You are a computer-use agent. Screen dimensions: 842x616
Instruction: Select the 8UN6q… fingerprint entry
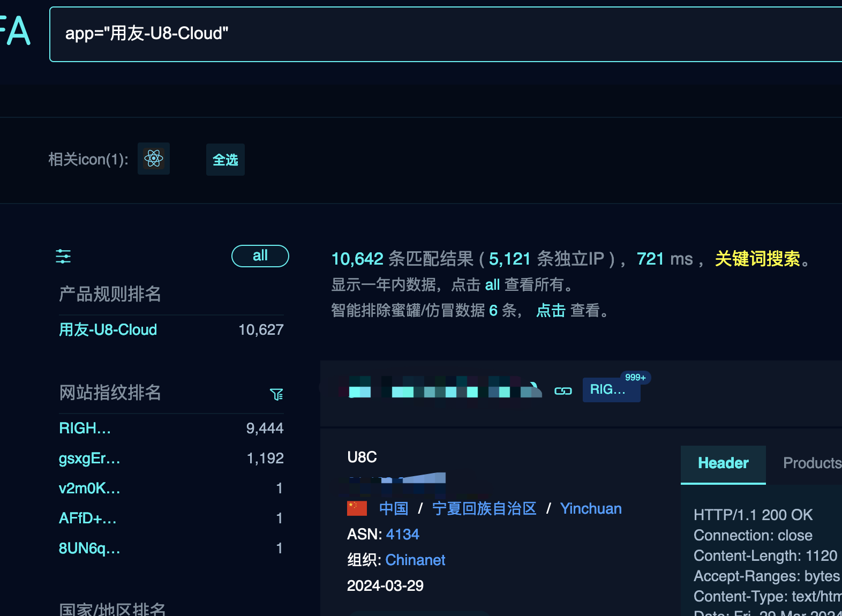[x=89, y=548]
